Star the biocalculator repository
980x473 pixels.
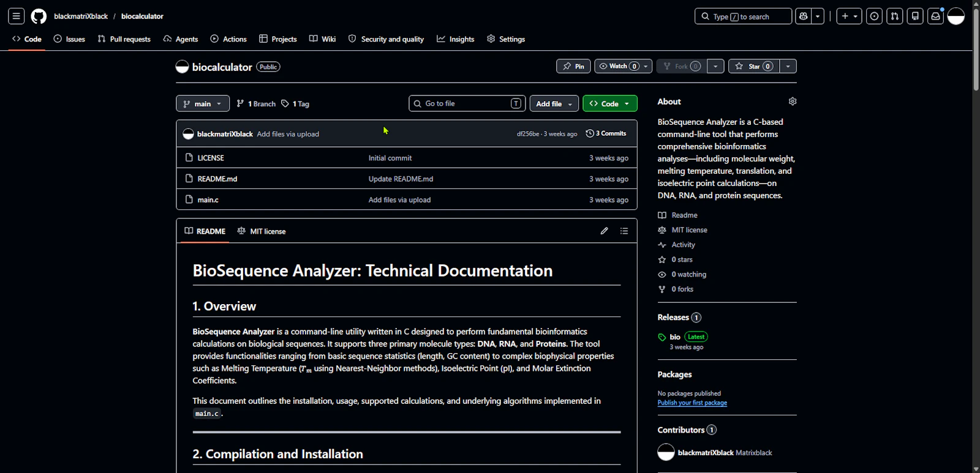coord(754,66)
